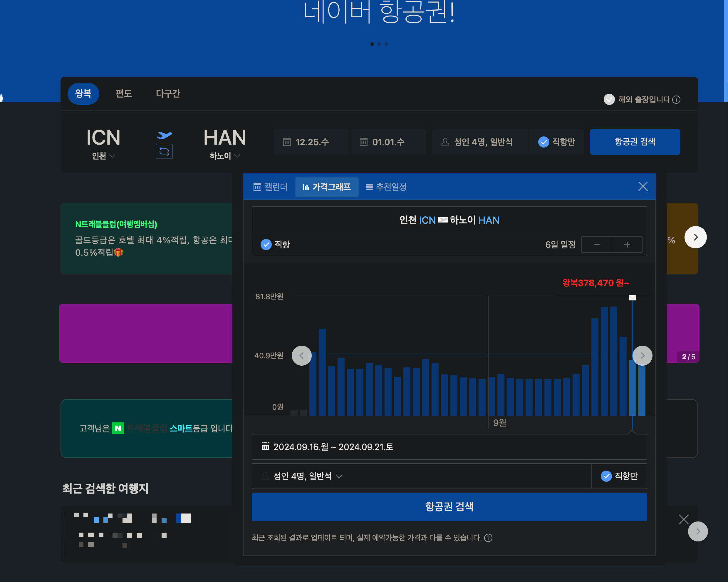Select first carousel dot under headline

coord(372,44)
